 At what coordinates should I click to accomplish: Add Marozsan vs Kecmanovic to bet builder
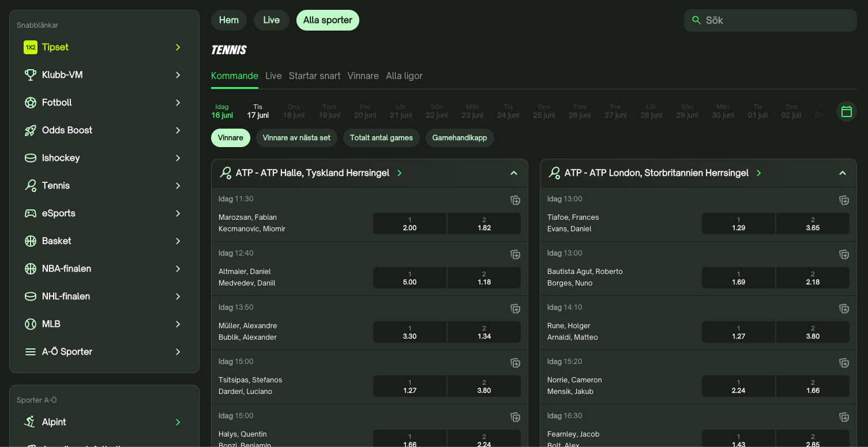515,200
